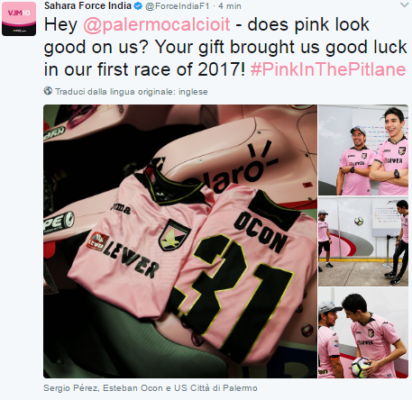The image size is (412, 400).
Task: Open the Sahara Force India profile avatar
Action: 19,19
